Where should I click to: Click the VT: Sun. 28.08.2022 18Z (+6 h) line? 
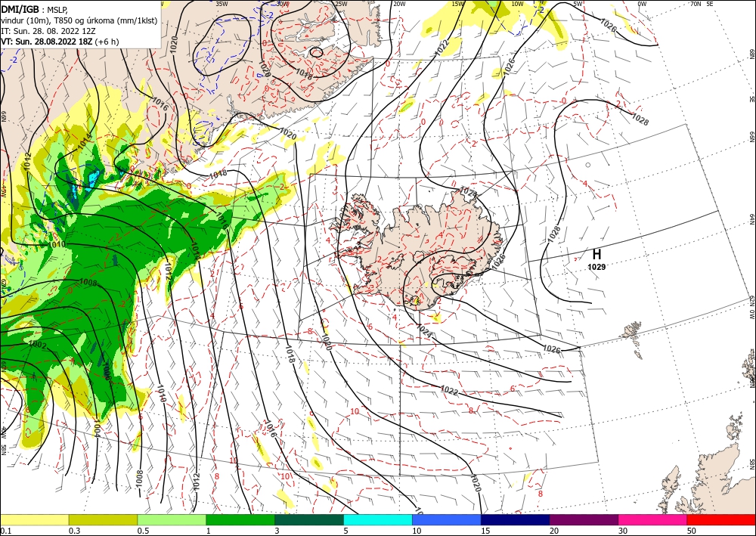tap(60, 42)
